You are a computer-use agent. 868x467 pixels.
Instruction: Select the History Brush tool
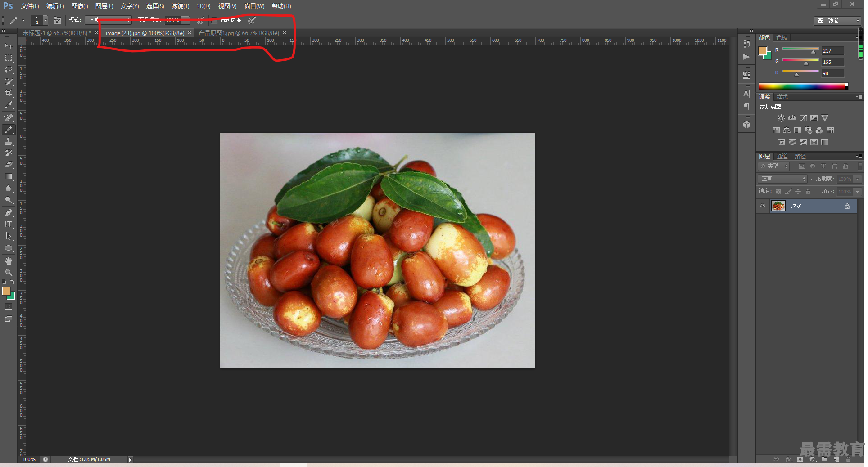tap(9, 153)
